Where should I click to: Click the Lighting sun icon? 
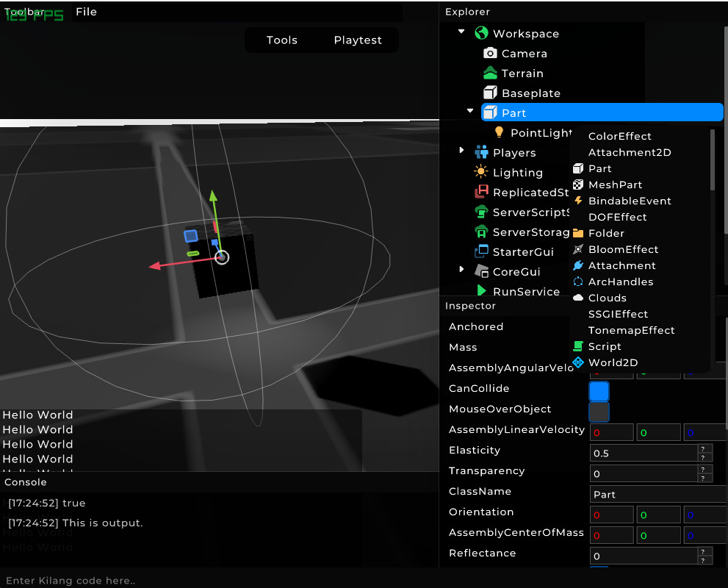pyautogui.click(x=481, y=172)
